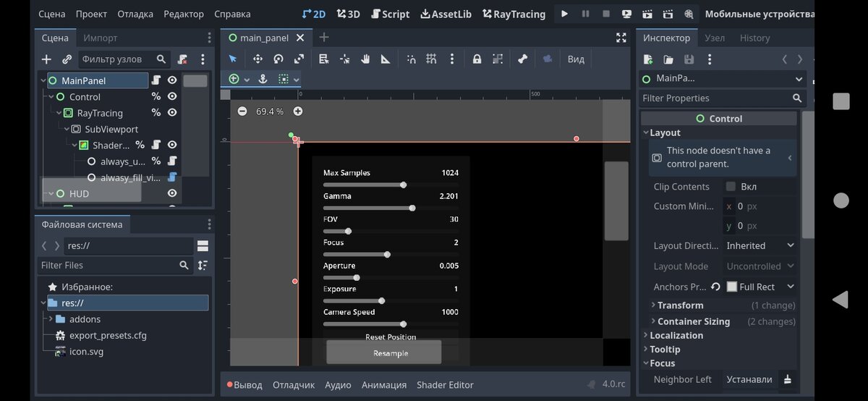This screenshot has width=868, height=401.
Task: Open the Layout Direction Inherited dropdown
Action: (759, 245)
